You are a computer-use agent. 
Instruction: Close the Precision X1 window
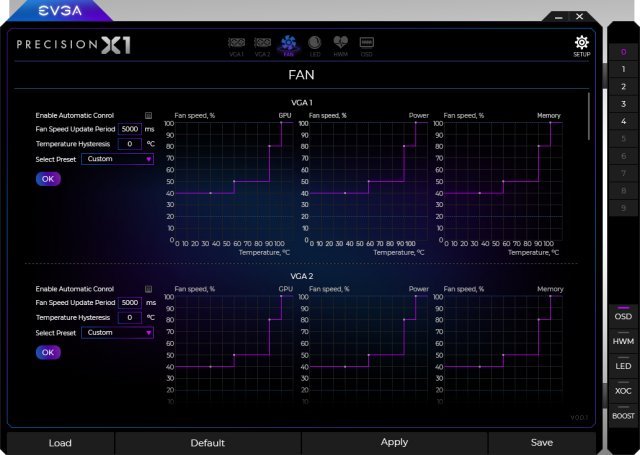580,16
